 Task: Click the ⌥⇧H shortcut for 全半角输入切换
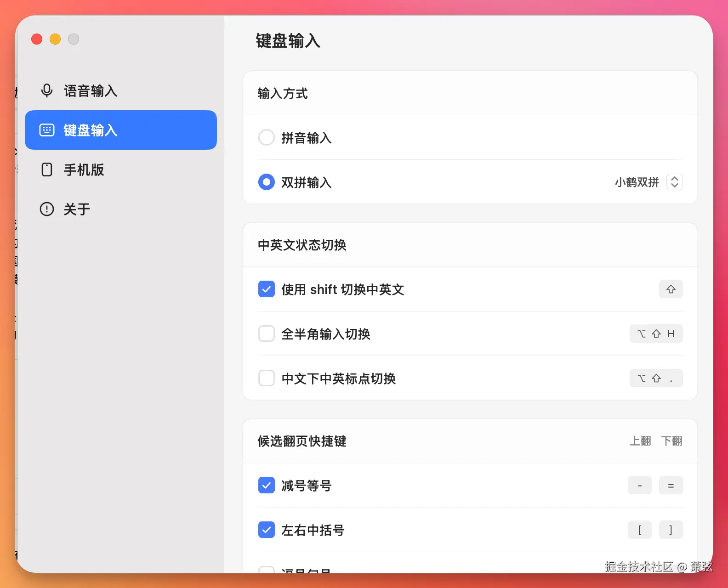point(656,334)
